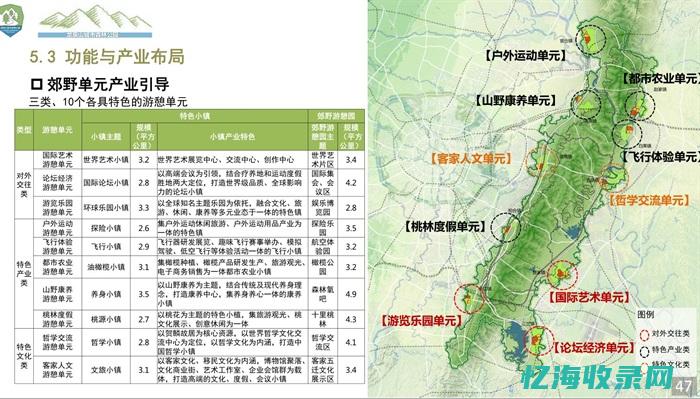Click the '十里桃林' park cell

click(323, 320)
